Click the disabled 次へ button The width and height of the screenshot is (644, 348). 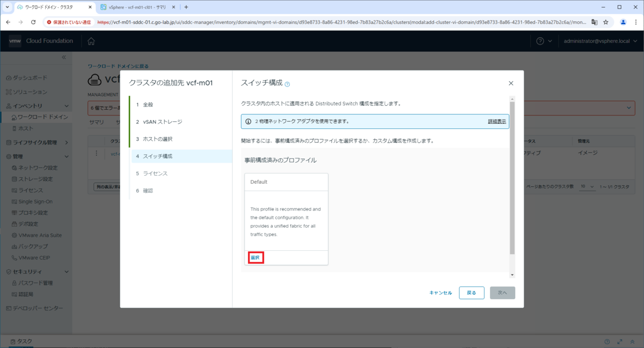coord(502,293)
